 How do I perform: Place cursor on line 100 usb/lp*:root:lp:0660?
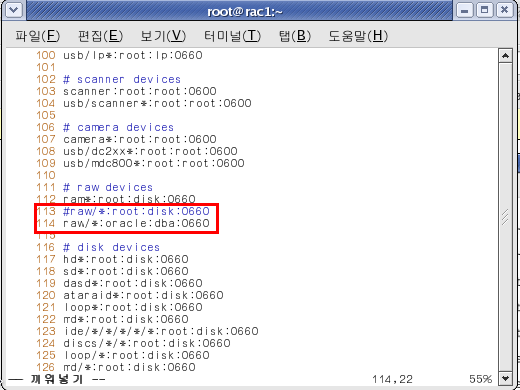tap(133, 55)
